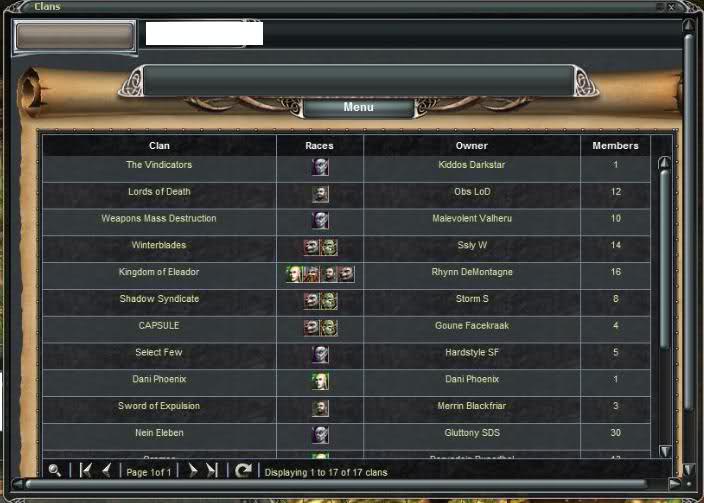
Task: Sort by the Members column header
Action: 615,146
